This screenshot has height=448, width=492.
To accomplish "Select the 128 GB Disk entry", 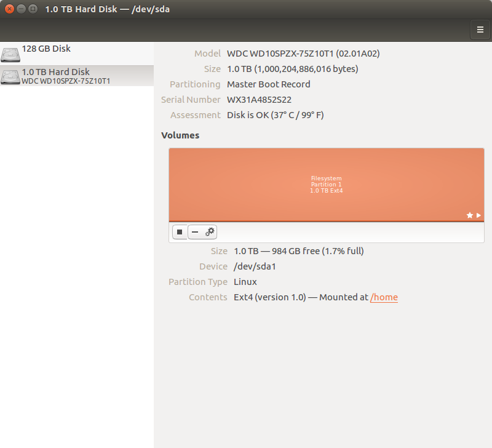I will (77, 54).
